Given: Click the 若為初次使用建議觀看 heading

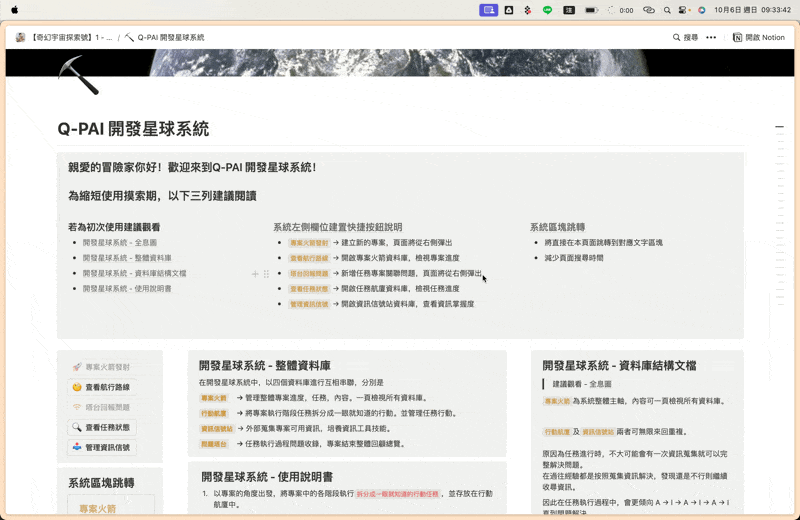Looking at the screenshot, I should click(114, 228).
